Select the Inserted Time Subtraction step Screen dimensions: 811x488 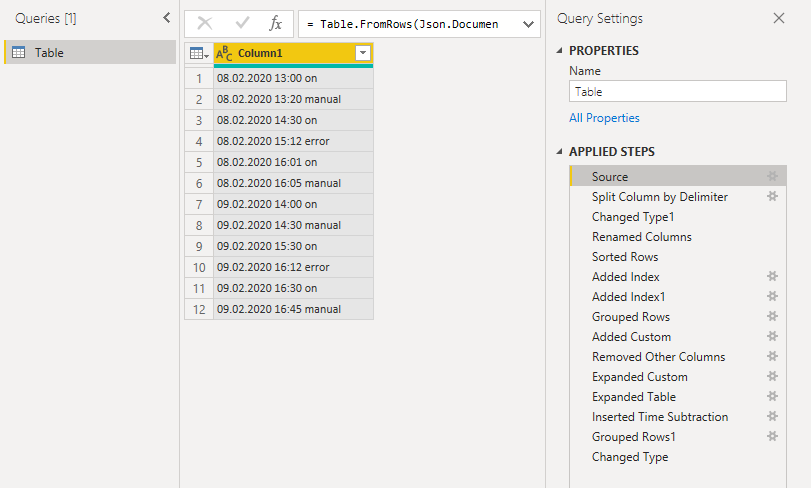click(x=678, y=417)
